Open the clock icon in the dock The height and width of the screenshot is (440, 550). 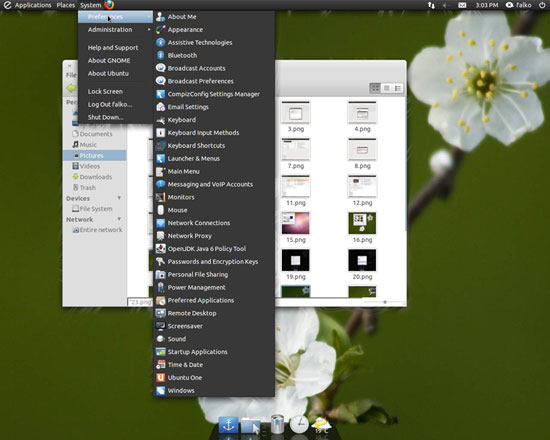pos(299,424)
